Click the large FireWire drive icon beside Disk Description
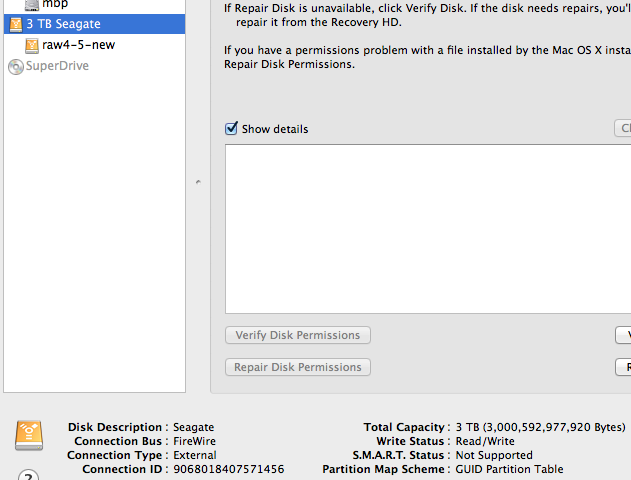 click(x=29, y=435)
